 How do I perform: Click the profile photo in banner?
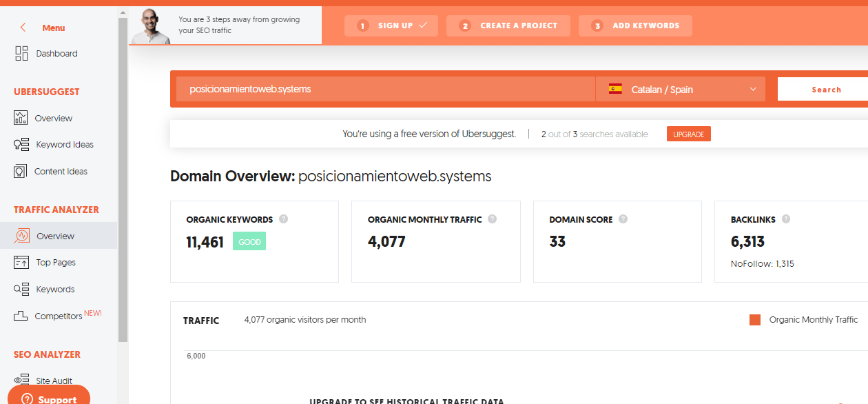coord(150,26)
